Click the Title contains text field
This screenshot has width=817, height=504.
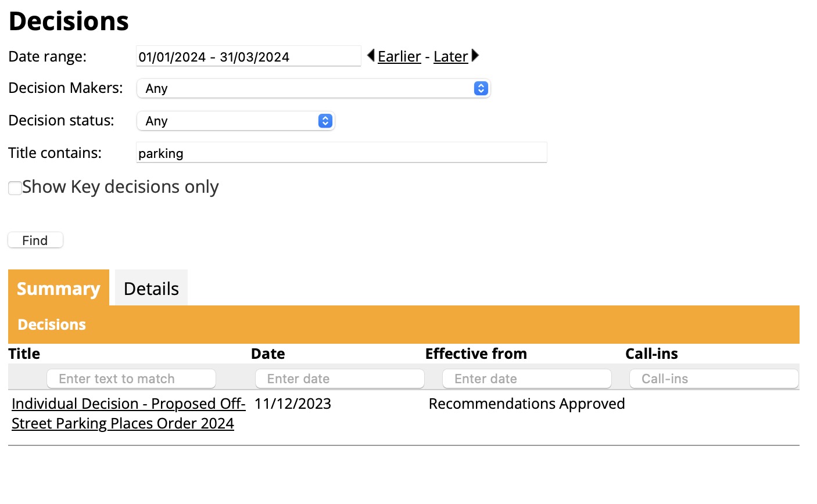(341, 153)
